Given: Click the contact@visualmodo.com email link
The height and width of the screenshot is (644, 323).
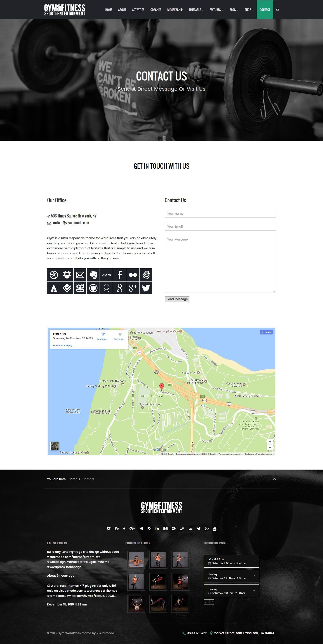Looking at the screenshot, I should (70, 223).
